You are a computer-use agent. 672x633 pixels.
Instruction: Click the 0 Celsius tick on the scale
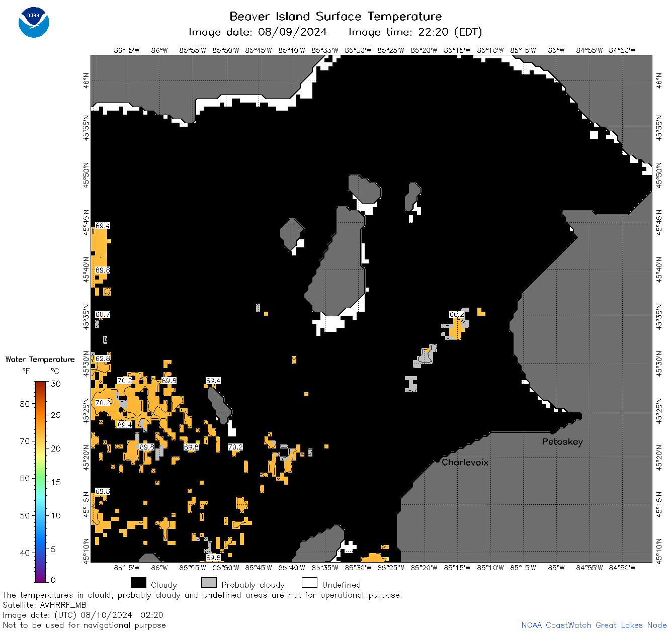54,579
